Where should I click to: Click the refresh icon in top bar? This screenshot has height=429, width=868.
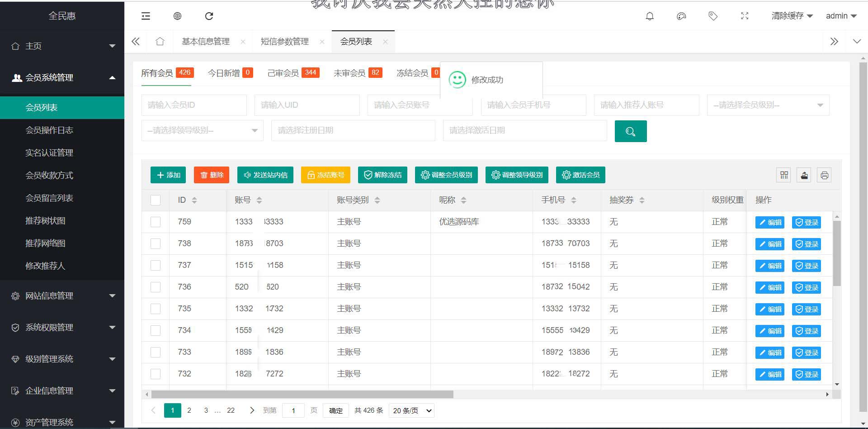[209, 16]
